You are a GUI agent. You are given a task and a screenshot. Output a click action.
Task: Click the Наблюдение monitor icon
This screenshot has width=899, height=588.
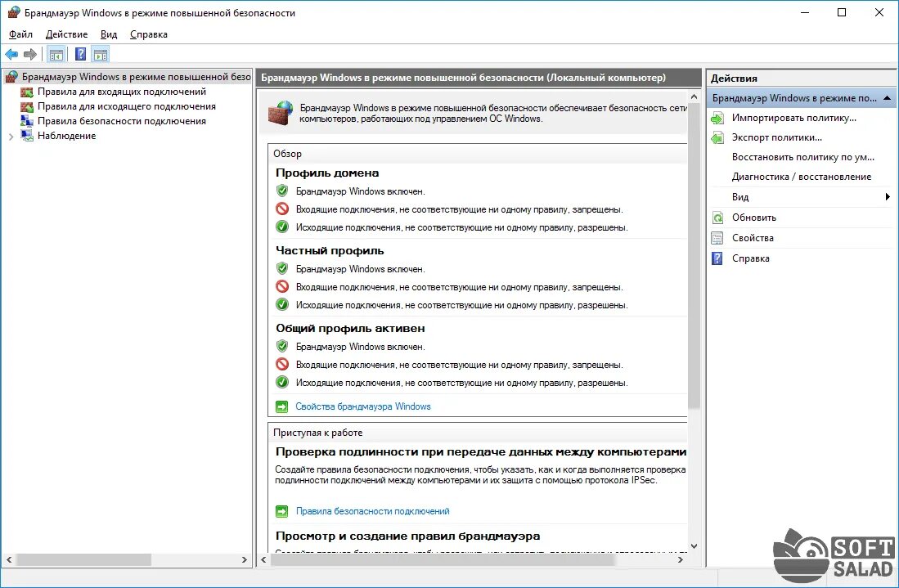tap(27, 136)
